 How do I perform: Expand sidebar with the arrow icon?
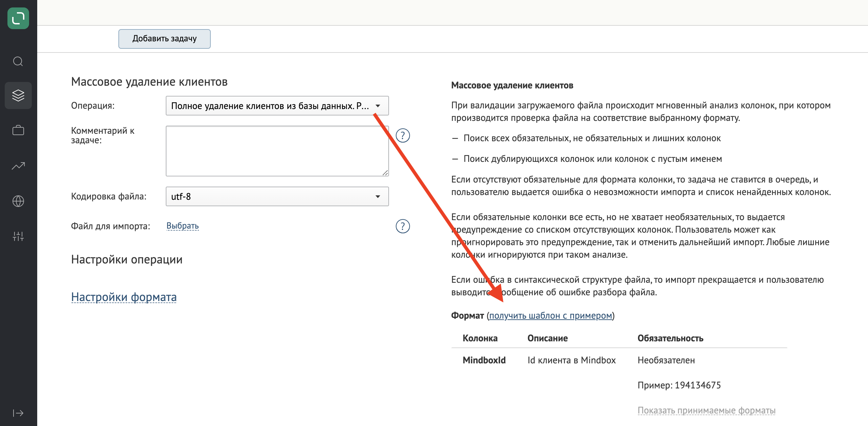click(x=18, y=413)
